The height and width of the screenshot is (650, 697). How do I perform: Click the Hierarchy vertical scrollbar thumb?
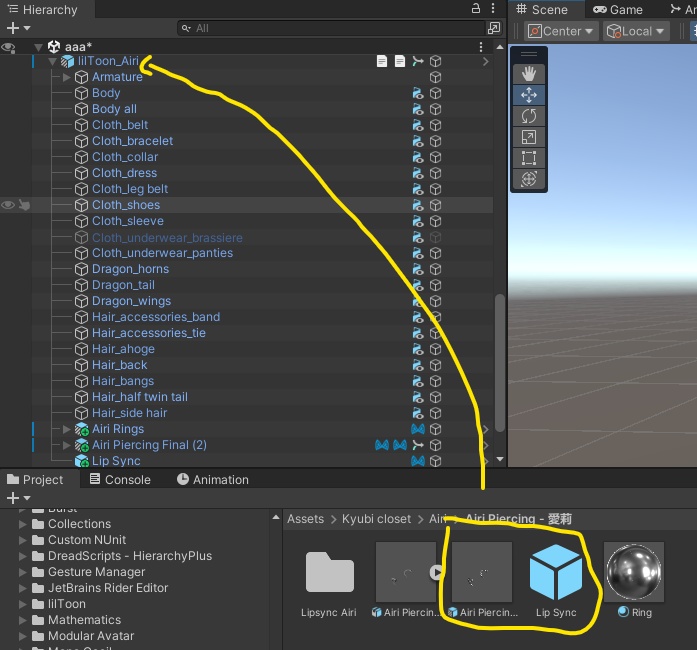coord(500,362)
